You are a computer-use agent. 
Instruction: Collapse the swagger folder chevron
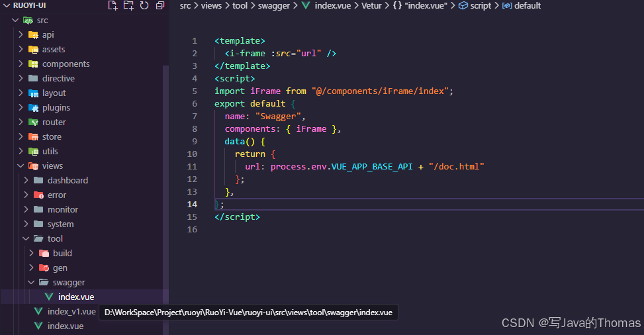click(31, 283)
